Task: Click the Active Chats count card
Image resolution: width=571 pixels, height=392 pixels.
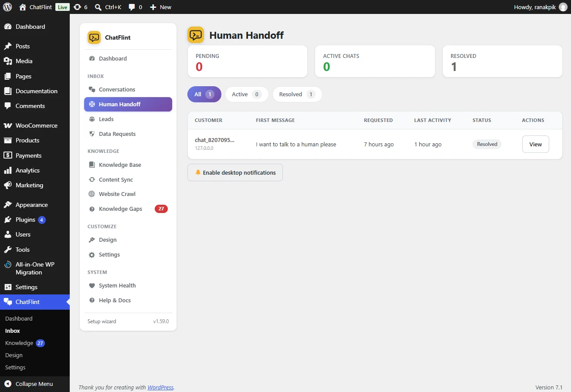Action: coord(375,61)
